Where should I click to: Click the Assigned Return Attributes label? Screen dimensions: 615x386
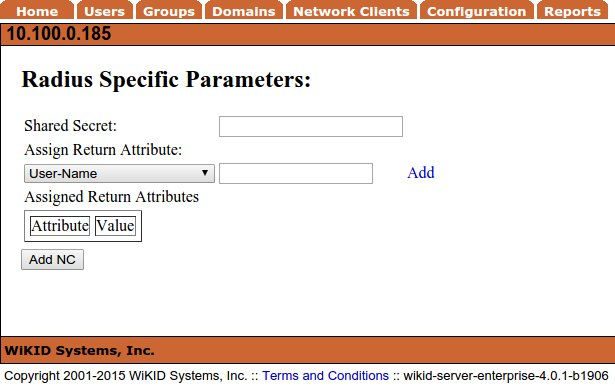click(x=111, y=197)
